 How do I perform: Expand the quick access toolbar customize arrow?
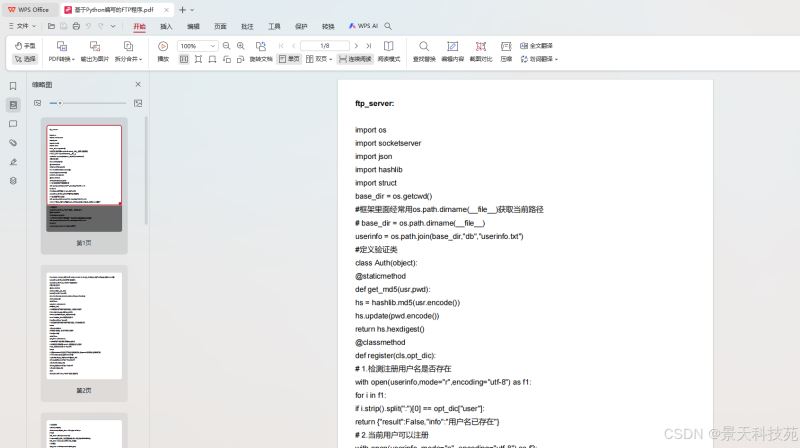tap(113, 26)
